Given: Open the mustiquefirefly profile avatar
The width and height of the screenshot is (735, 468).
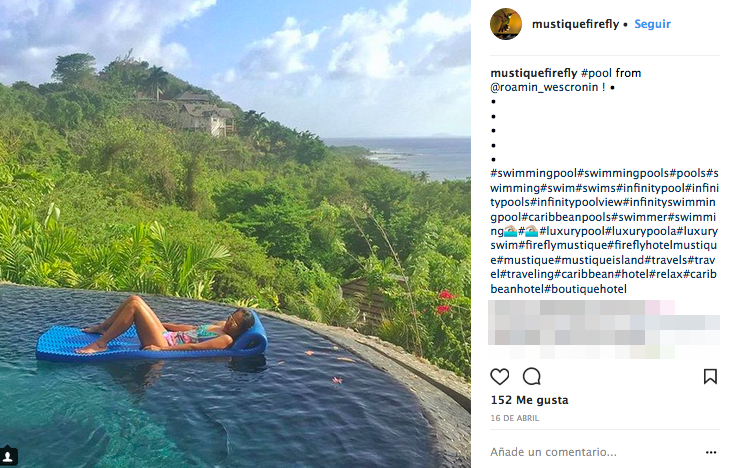Looking at the screenshot, I should tap(506, 24).
